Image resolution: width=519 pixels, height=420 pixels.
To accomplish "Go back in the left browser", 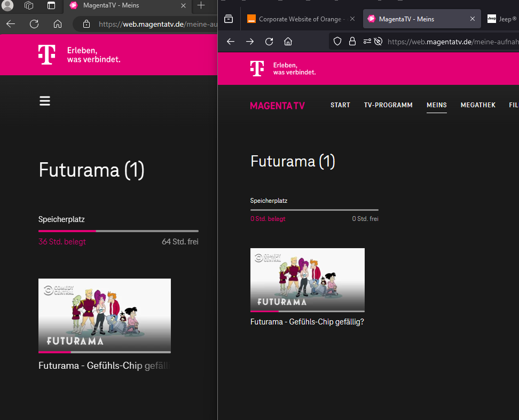I will (x=11, y=24).
